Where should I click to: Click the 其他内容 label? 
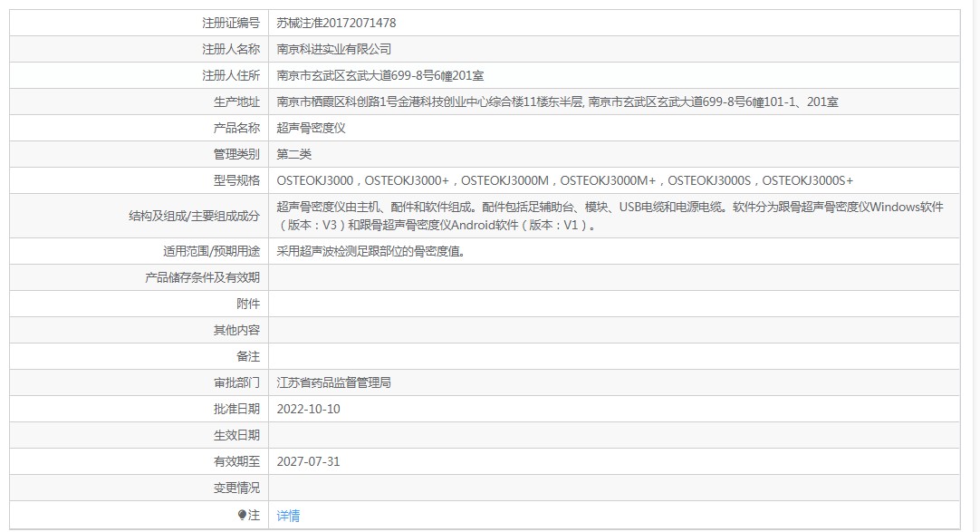(x=236, y=330)
